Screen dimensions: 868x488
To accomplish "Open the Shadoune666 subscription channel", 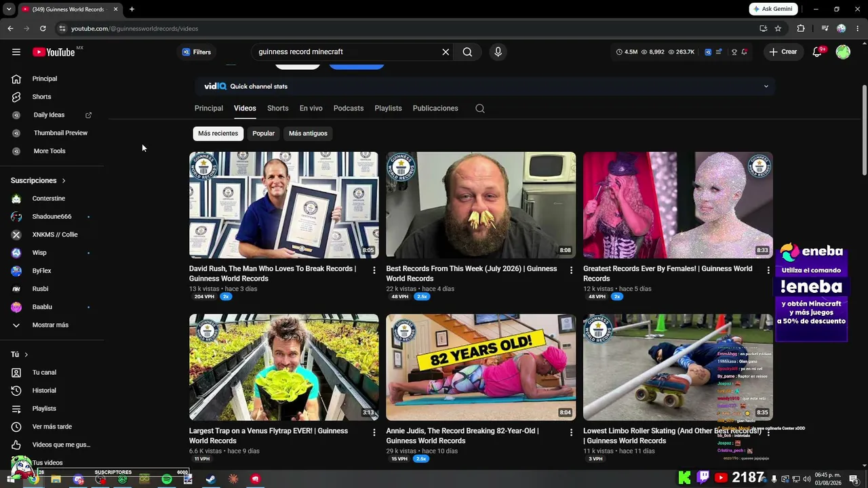I will (52, 217).
